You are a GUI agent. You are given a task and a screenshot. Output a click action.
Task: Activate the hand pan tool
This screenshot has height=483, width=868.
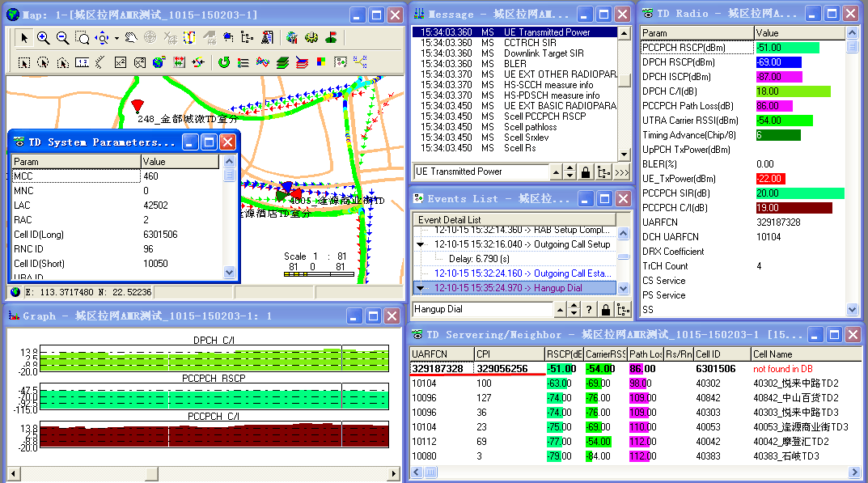[x=131, y=38]
